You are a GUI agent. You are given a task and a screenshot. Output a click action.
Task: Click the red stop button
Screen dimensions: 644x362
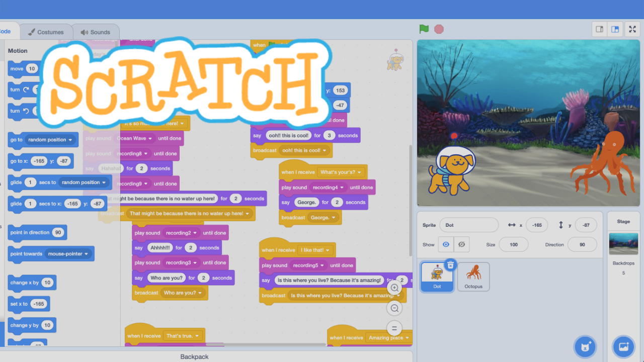[439, 29]
